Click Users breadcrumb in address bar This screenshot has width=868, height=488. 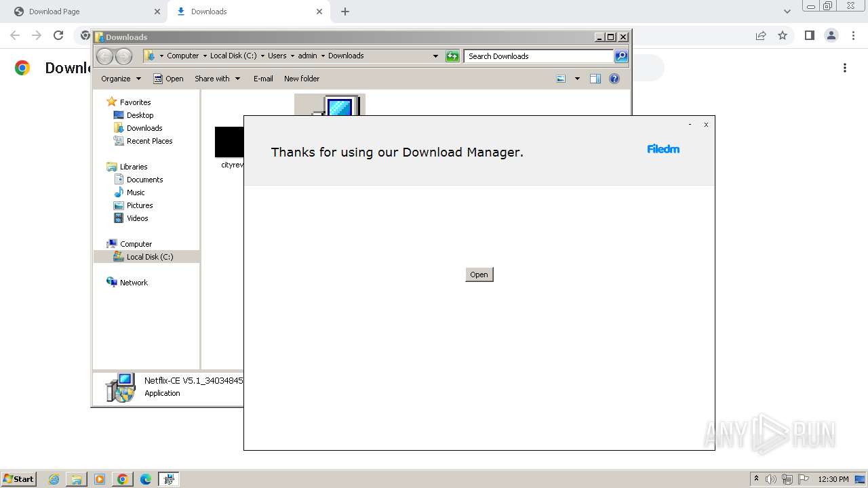tap(277, 56)
